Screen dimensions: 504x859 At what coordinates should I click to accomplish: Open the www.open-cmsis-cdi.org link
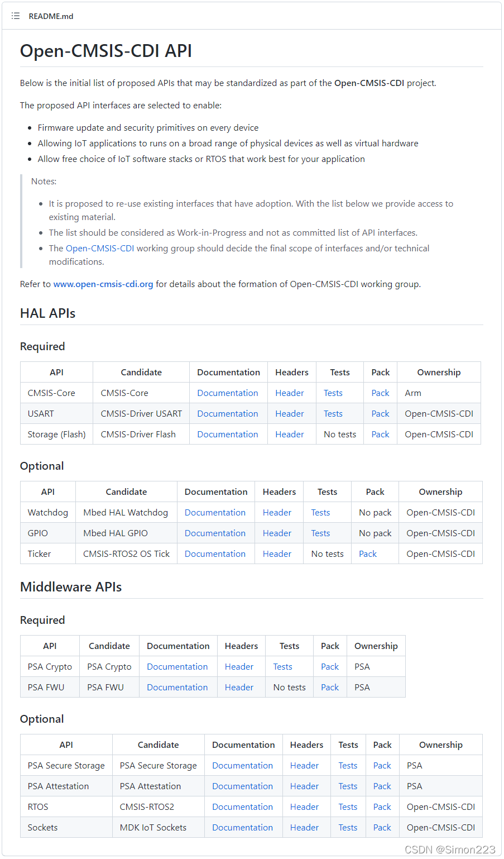[103, 284]
